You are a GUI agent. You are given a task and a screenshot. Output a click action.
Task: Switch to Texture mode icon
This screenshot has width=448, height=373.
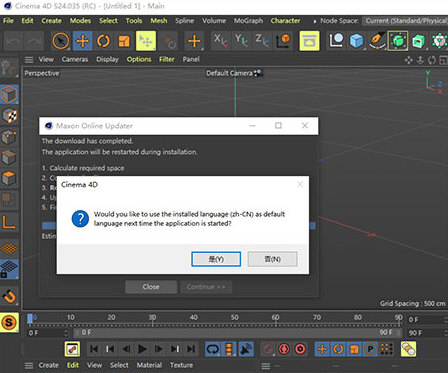pos(9,116)
